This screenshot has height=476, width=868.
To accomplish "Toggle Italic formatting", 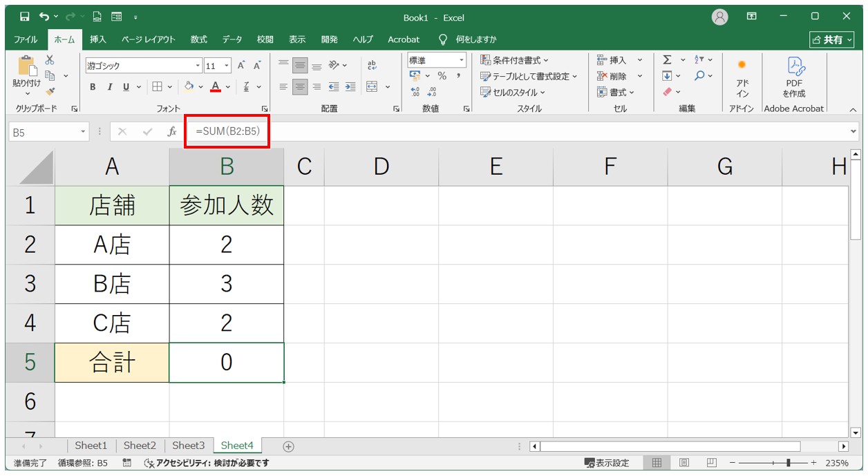I will pyautogui.click(x=109, y=86).
